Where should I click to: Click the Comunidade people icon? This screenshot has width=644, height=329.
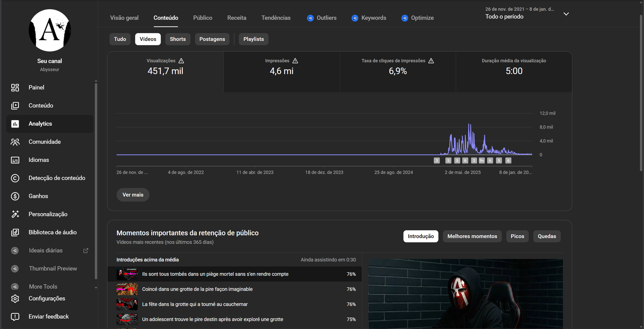coord(15,142)
